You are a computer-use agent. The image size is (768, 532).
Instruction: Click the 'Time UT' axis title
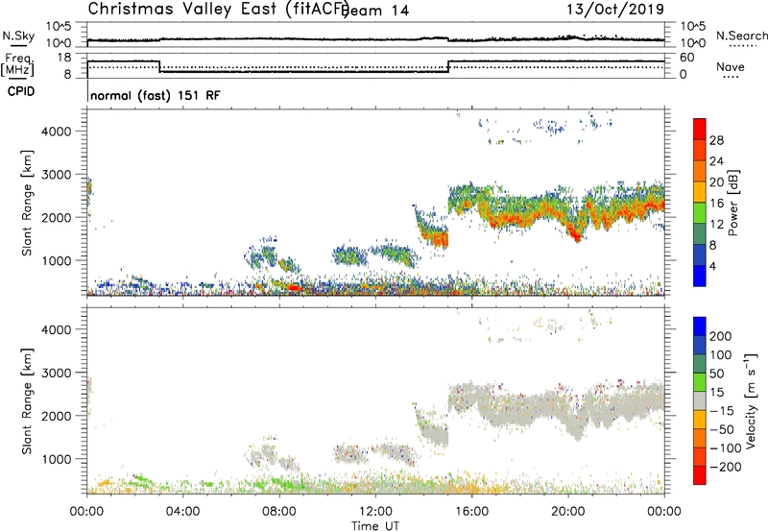pos(375,525)
